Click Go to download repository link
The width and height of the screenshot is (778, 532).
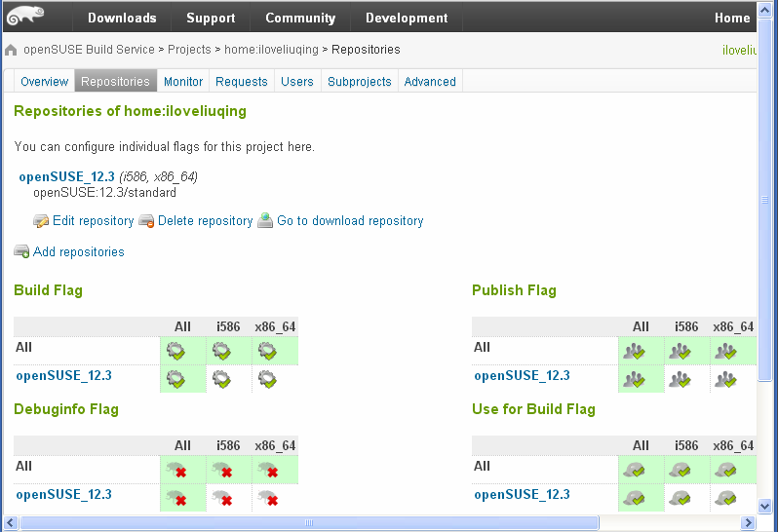350,220
